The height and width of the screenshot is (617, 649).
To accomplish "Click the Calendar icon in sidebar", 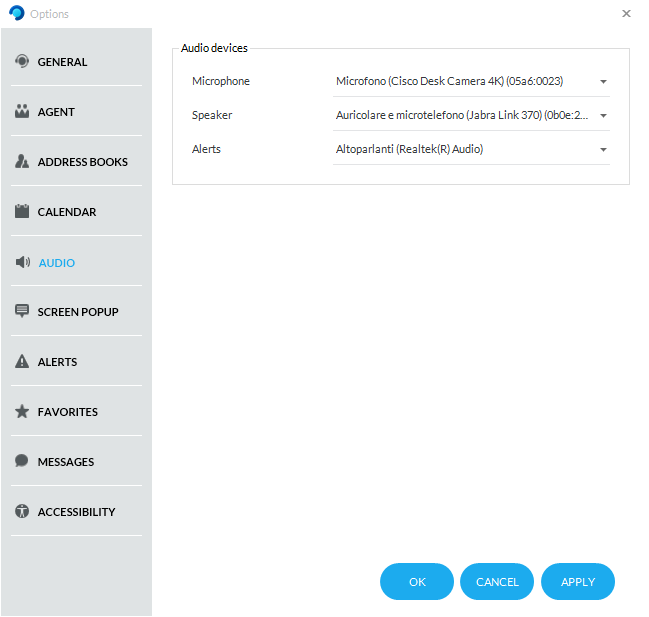I will coord(22,212).
